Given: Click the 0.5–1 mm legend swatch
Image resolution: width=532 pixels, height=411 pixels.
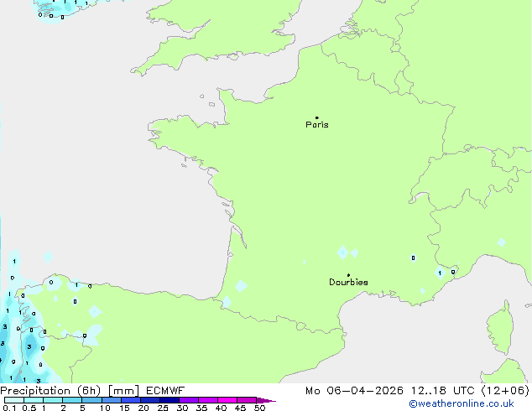Looking at the screenshot, I should coord(34,400).
